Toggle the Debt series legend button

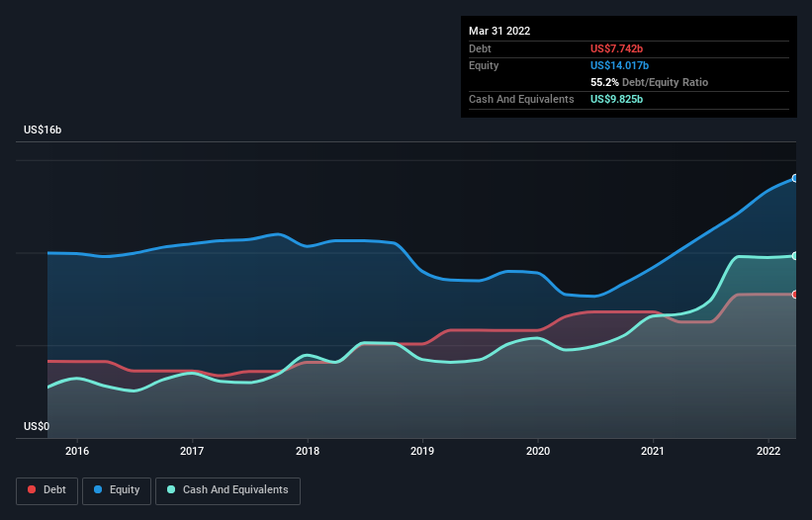46,490
